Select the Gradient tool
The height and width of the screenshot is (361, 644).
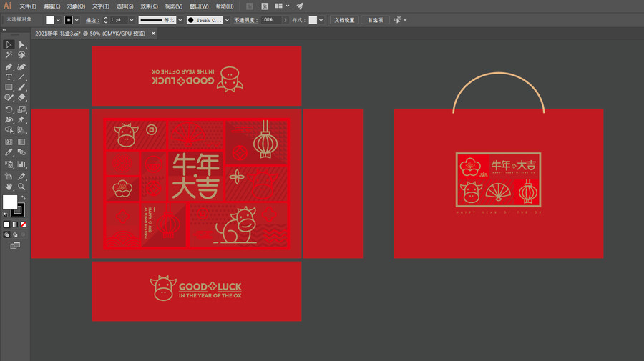pyautogui.click(x=21, y=142)
